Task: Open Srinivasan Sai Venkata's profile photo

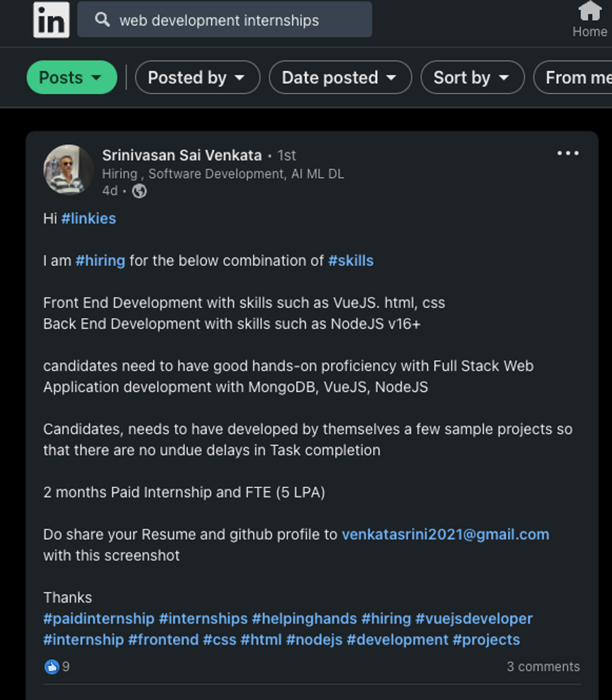Action: click(x=68, y=169)
